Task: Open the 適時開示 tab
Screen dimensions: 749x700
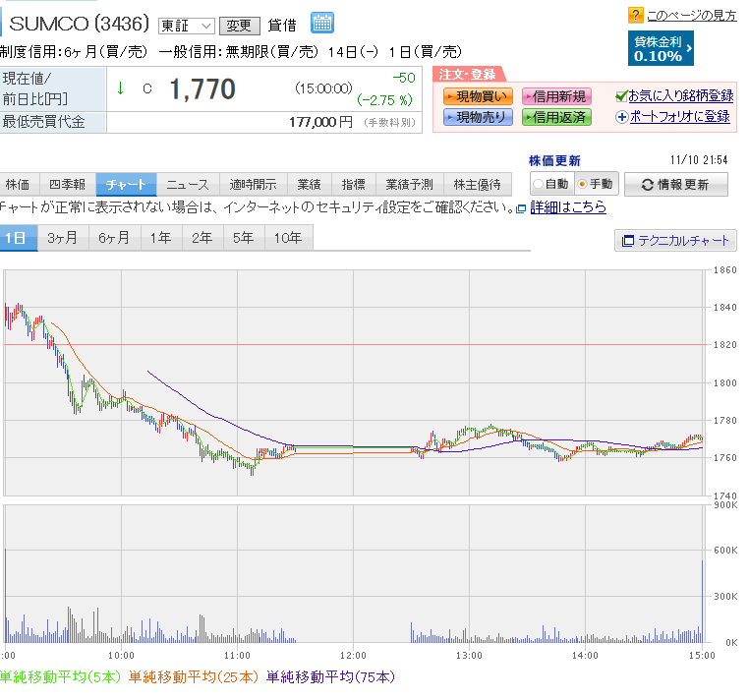Action: (255, 184)
